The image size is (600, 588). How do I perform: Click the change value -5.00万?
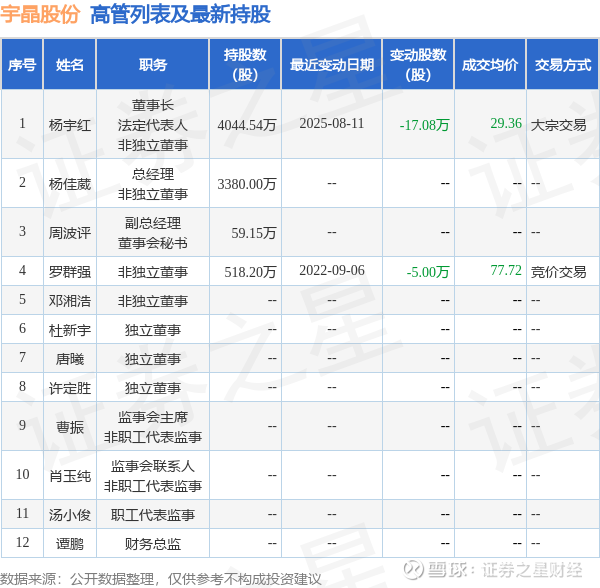[x=428, y=272]
